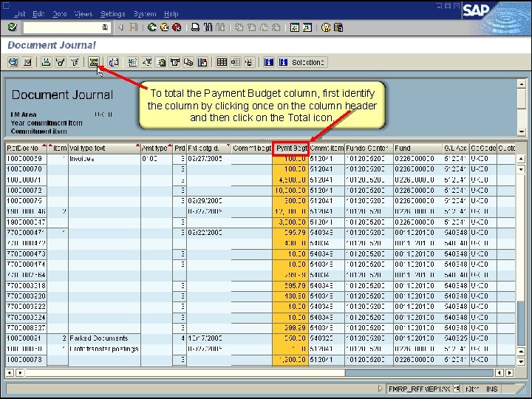This screenshot has height=399, width=532.
Task: Click the Details magnifier icon
Action: pyautogui.click(x=13, y=62)
